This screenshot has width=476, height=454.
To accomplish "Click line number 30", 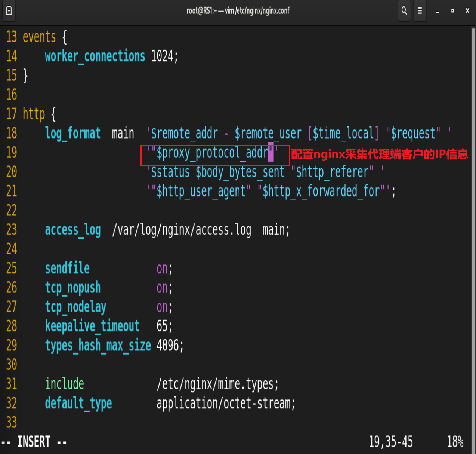I will tap(12, 365).
